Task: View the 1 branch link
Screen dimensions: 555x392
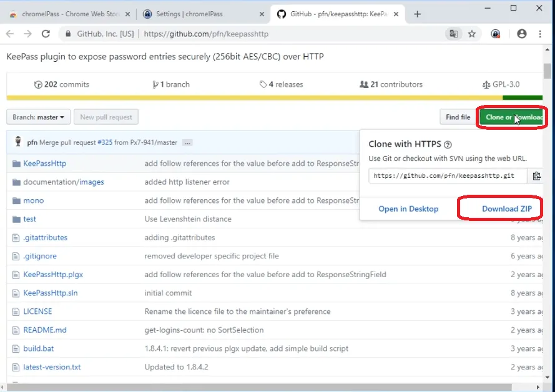Action: 171,84
